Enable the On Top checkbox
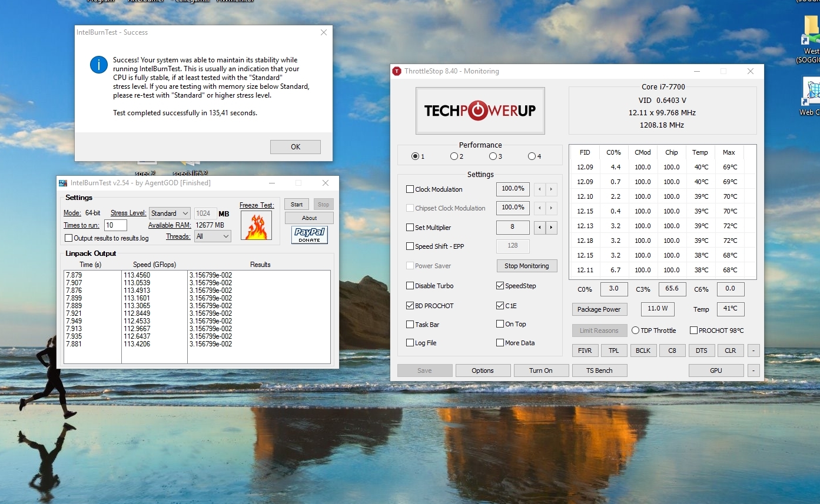The image size is (820, 504). pyautogui.click(x=500, y=324)
